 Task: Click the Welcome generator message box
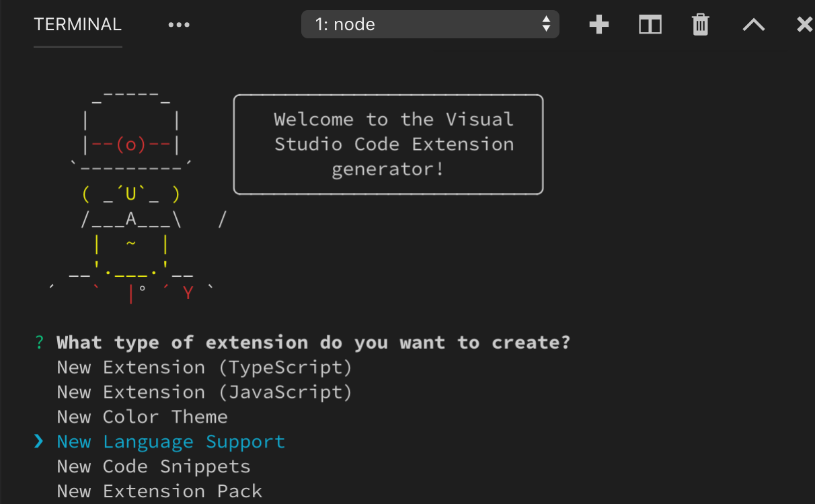(388, 144)
